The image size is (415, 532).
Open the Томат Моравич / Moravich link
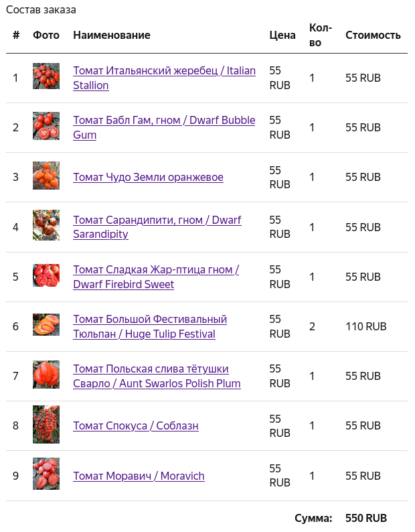pos(139,476)
